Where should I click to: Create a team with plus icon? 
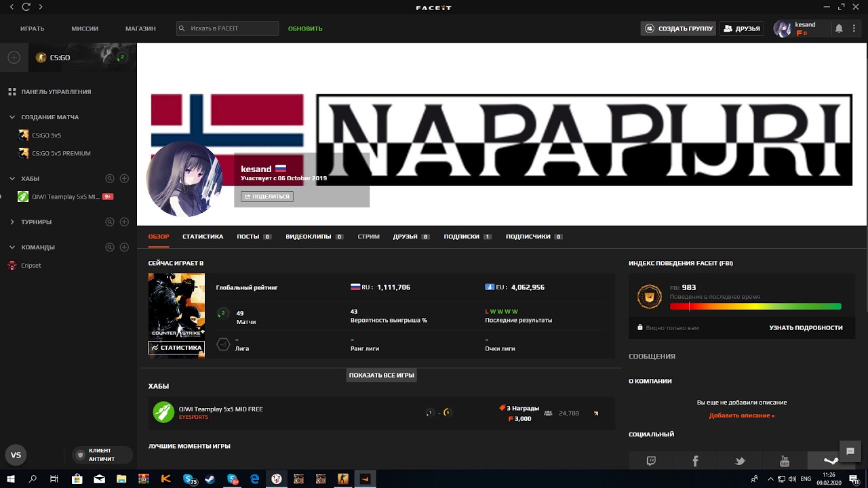(124, 247)
